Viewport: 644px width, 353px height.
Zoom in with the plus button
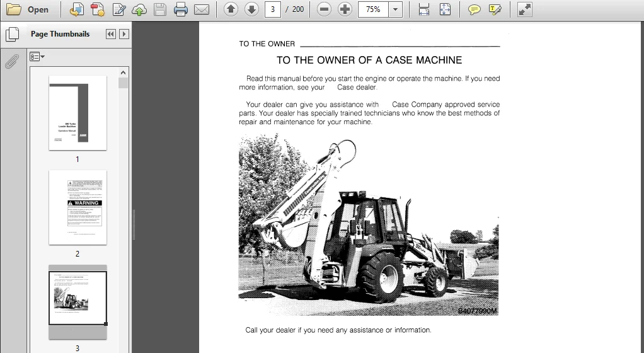[345, 9]
